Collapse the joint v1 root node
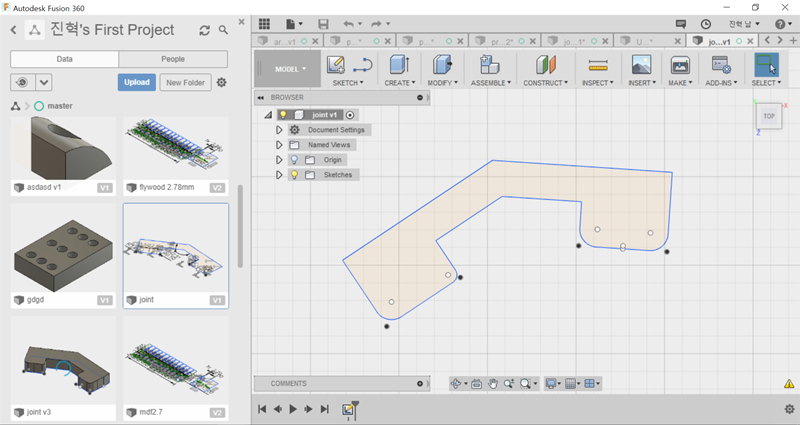 [268, 115]
